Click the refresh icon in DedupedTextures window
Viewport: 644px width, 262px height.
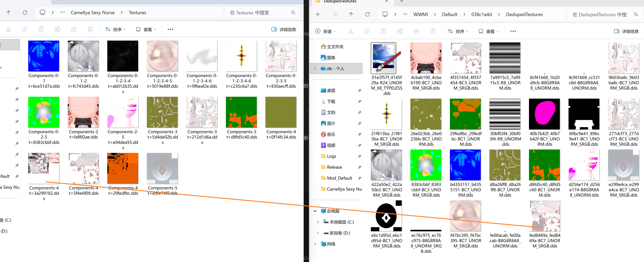367,15
